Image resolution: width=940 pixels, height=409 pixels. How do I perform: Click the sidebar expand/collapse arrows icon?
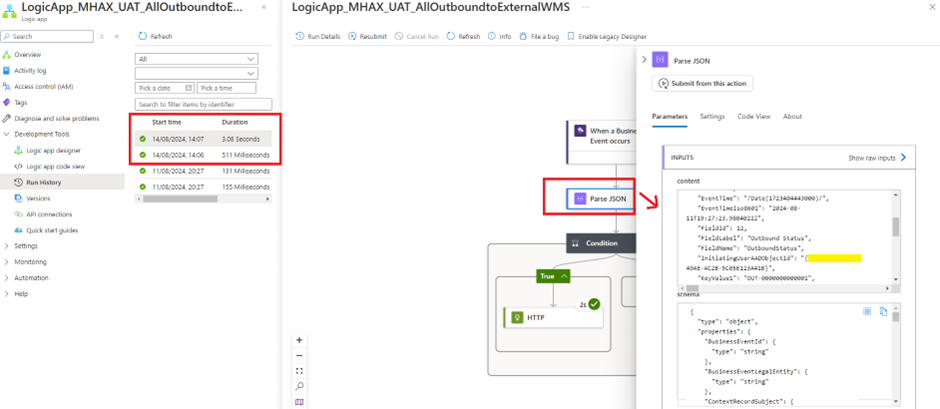tap(102, 37)
